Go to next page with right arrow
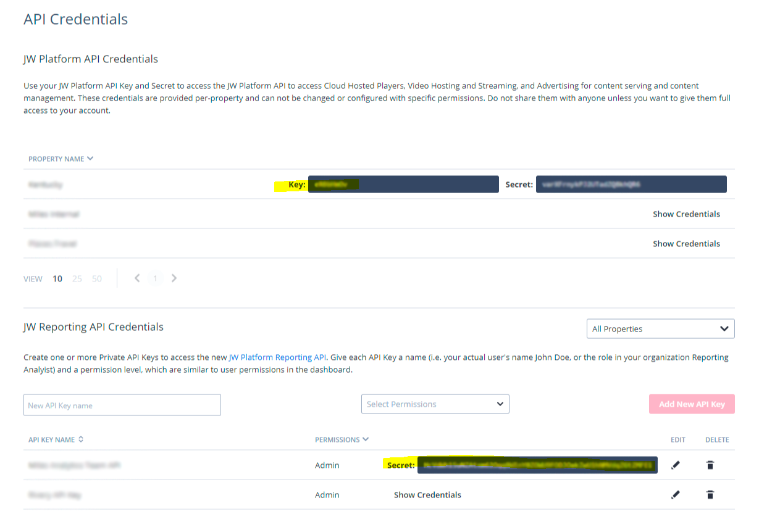 [174, 278]
